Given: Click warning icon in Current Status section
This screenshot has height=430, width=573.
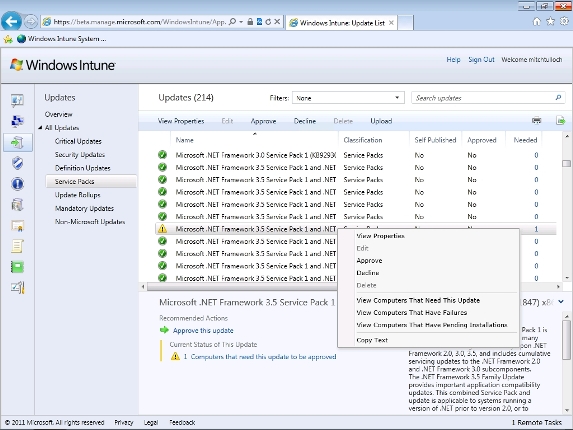Looking at the screenshot, I should 175,356.
